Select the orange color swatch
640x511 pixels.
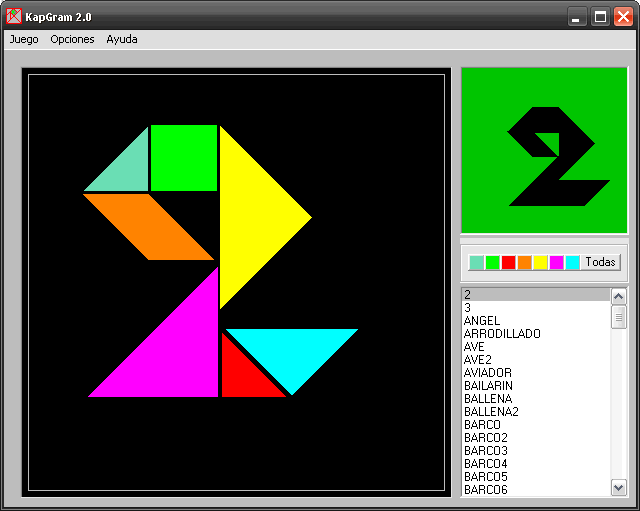(x=524, y=262)
